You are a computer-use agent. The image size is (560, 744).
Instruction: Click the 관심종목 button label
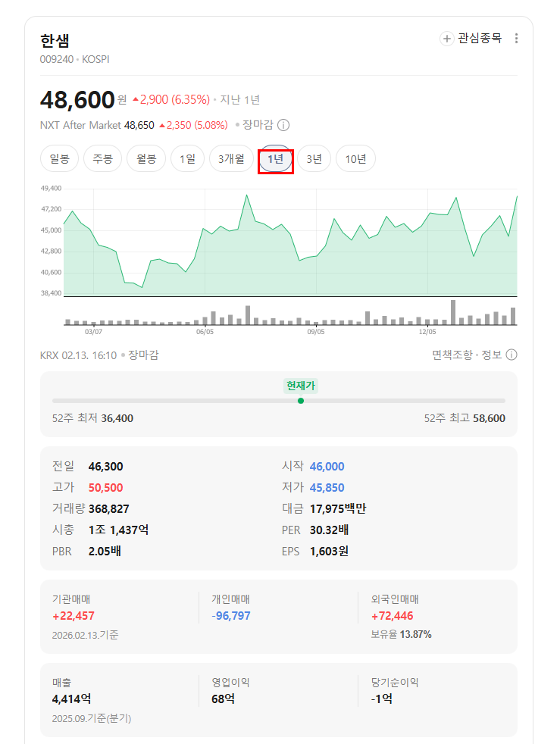coord(480,39)
